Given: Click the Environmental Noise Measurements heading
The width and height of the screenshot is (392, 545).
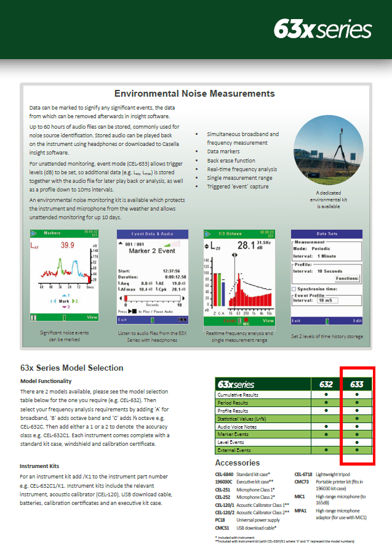Looking at the screenshot, I should (194, 94).
